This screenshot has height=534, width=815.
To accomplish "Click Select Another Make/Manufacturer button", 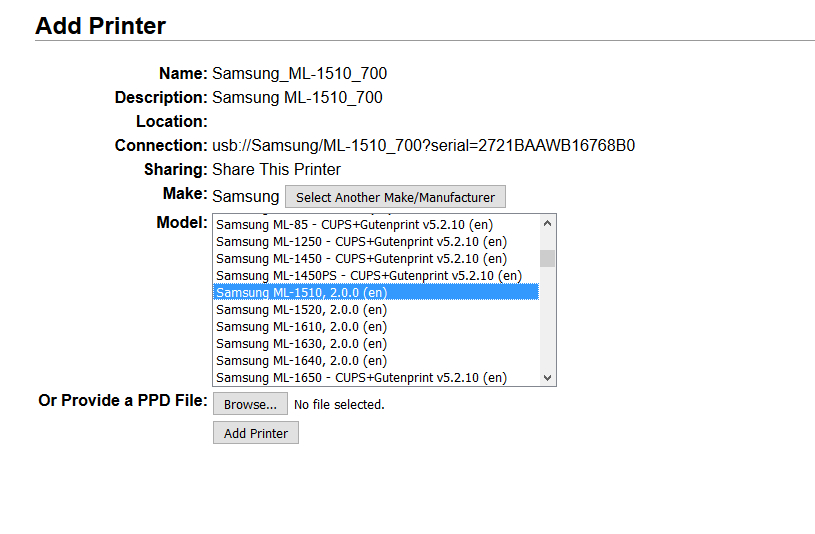I will [395, 197].
